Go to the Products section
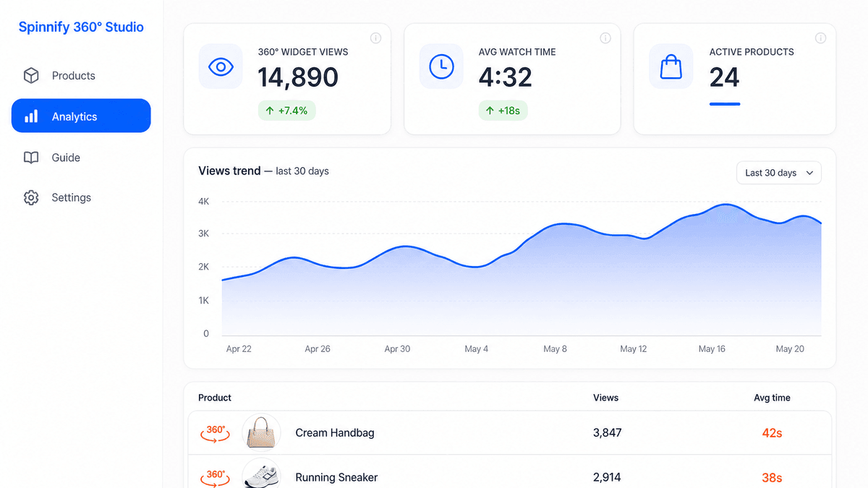The width and height of the screenshot is (868, 488). (x=81, y=76)
